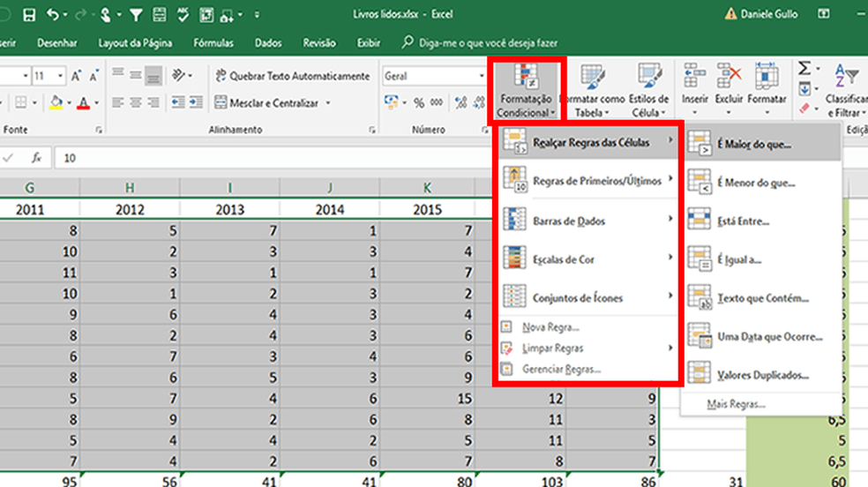
Task: Expand the Geral number format dropdown
Action: tap(481, 77)
